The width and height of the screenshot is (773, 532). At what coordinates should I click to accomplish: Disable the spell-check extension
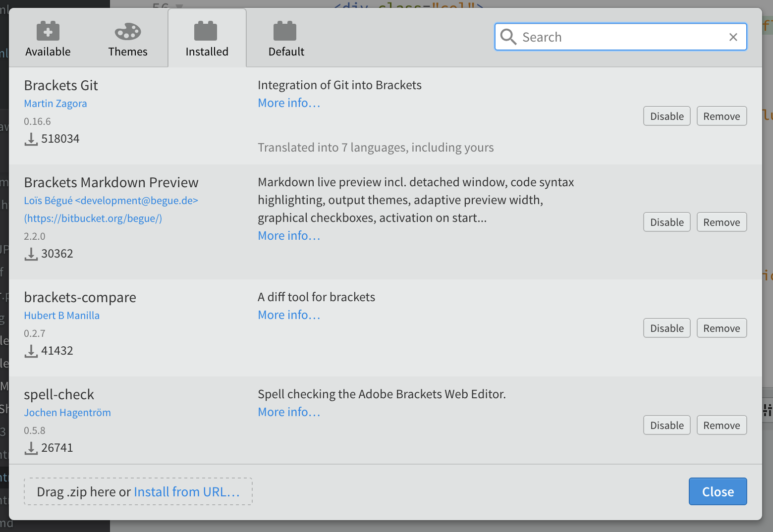click(x=666, y=426)
